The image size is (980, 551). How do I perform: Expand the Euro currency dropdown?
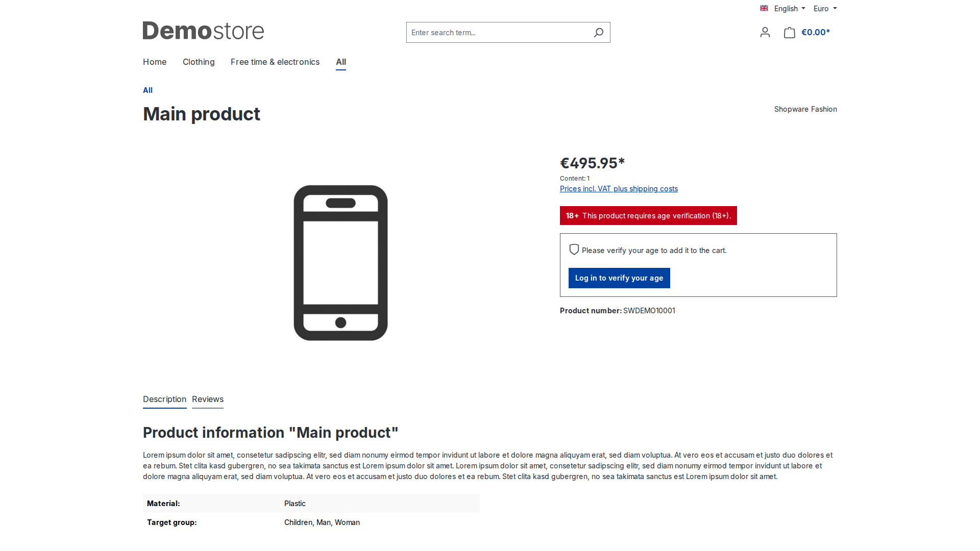click(825, 9)
